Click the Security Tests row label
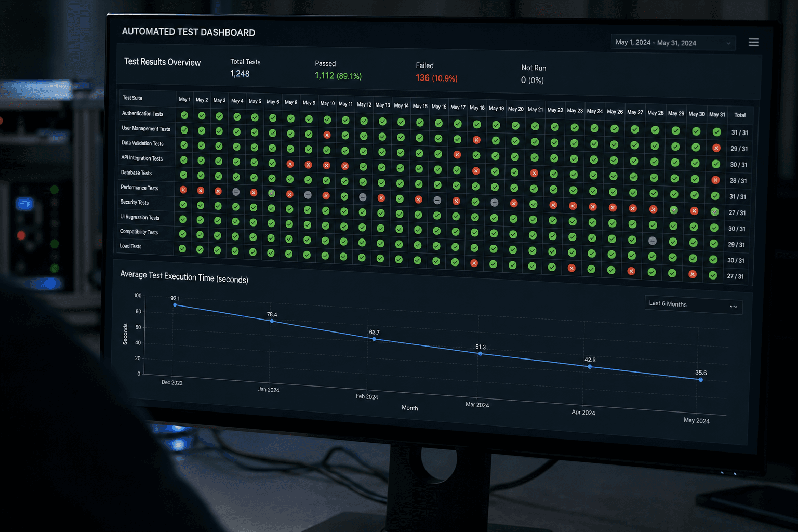 135,202
